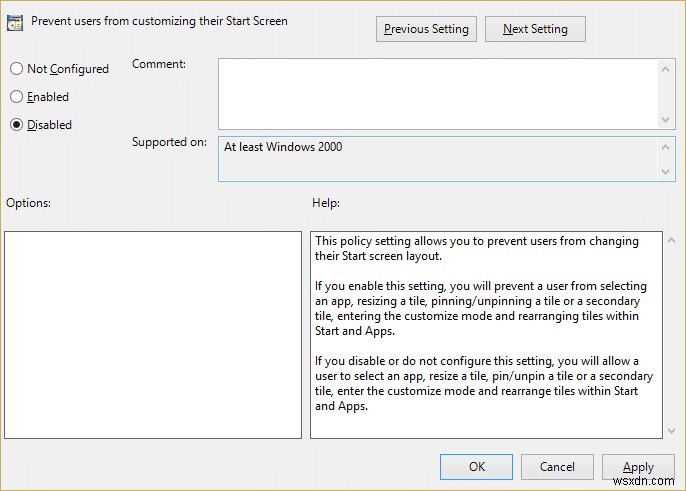Click the Supported on scroll down arrow
The height and width of the screenshot is (491, 686).
[668, 172]
